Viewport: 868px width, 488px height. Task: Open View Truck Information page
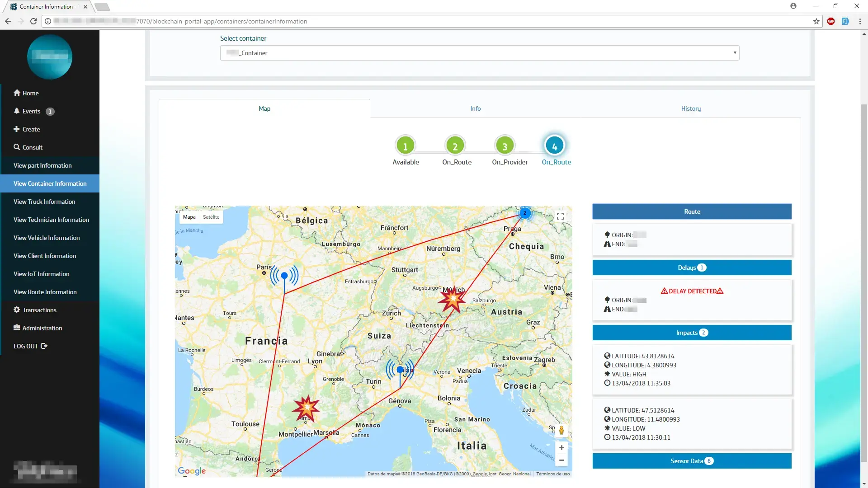(x=44, y=202)
